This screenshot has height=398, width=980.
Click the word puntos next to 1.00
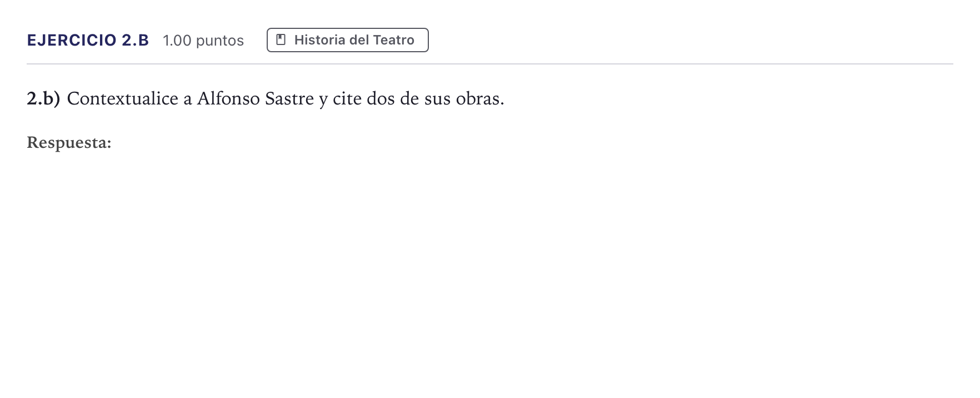pyautogui.click(x=220, y=41)
